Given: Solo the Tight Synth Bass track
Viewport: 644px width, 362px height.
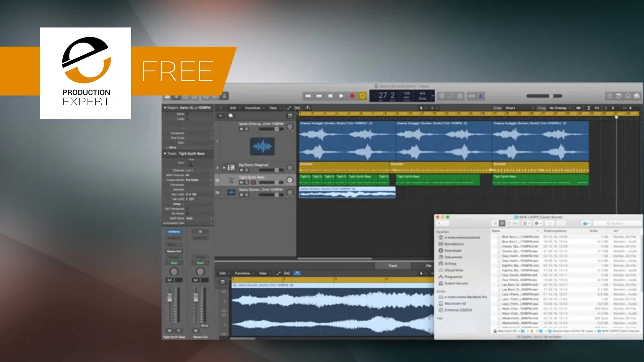Looking at the screenshot, I should (247, 182).
